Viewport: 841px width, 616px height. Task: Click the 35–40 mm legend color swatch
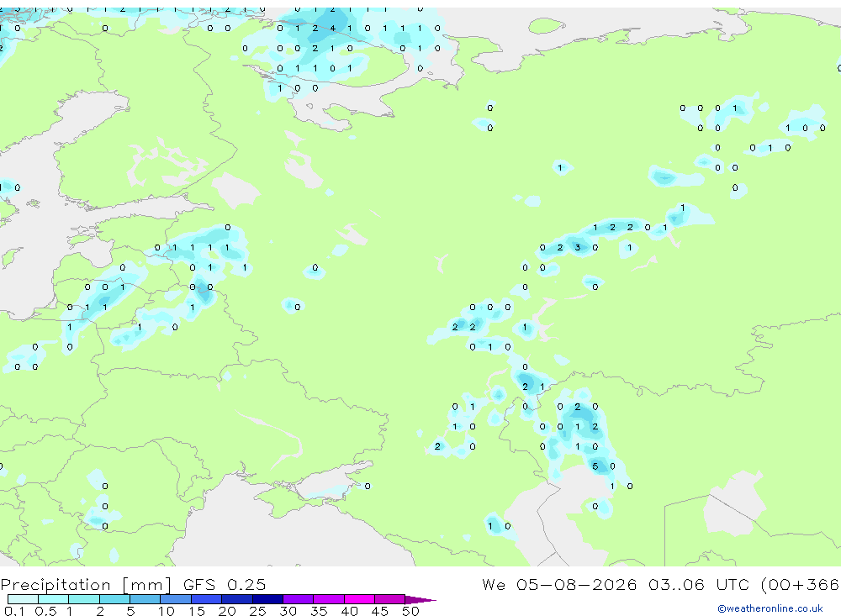pos(329,599)
